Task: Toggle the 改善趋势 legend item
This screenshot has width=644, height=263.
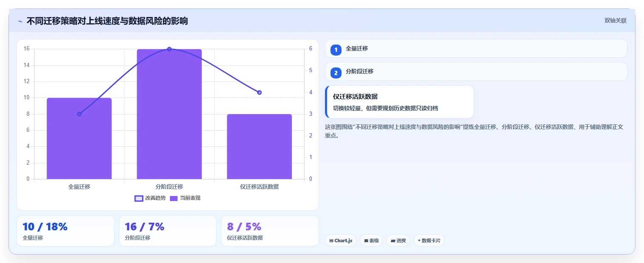Action: pos(150,198)
